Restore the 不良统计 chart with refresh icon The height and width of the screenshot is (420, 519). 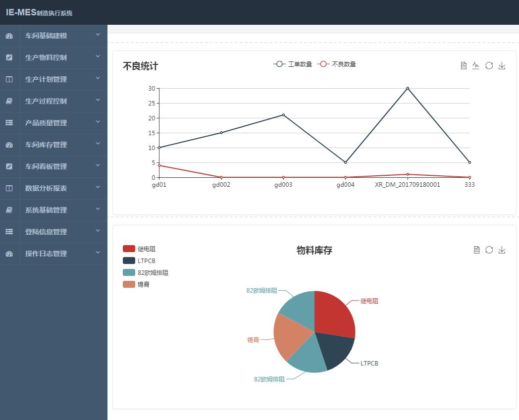tap(489, 65)
